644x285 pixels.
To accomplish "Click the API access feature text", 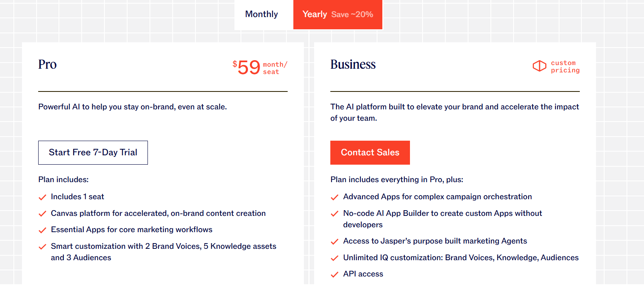I will [x=363, y=274].
